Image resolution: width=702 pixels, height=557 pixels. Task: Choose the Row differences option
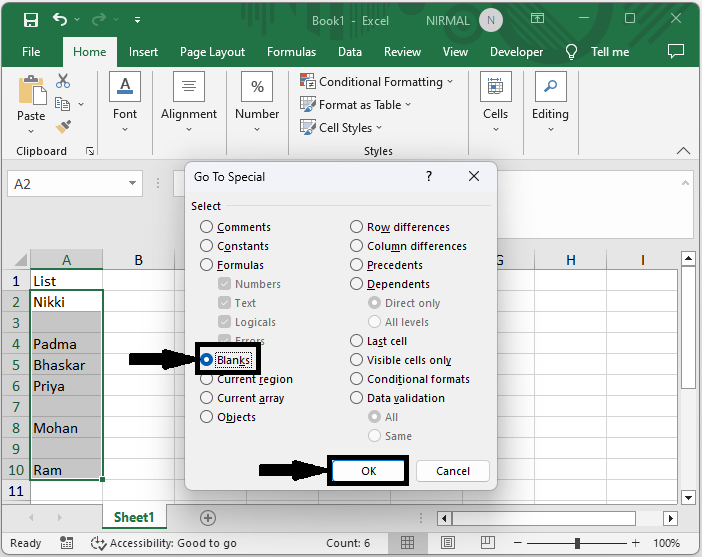click(400, 227)
